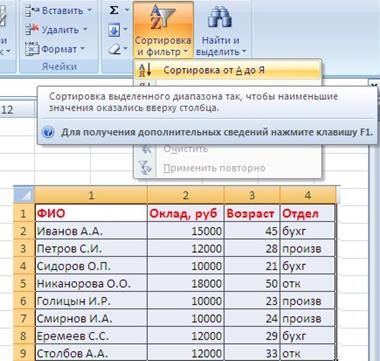
Task: Click the Отдел header cell
Action: tap(308, 213)
